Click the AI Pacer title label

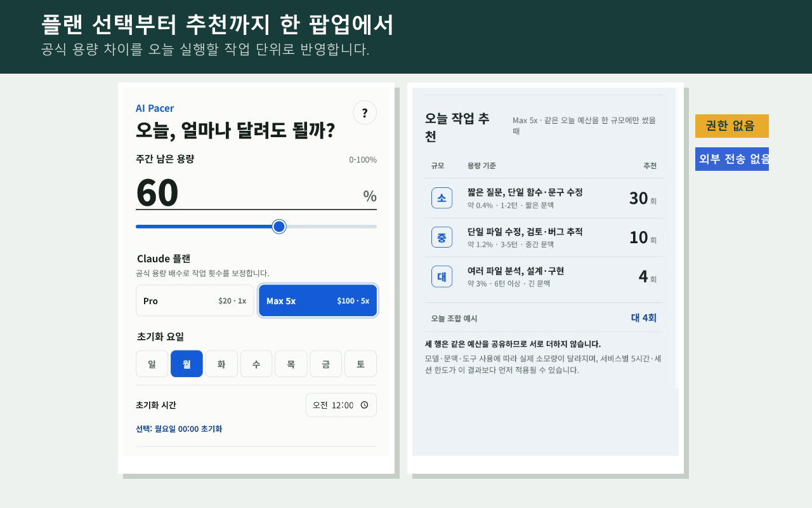(x=155, y=108)
